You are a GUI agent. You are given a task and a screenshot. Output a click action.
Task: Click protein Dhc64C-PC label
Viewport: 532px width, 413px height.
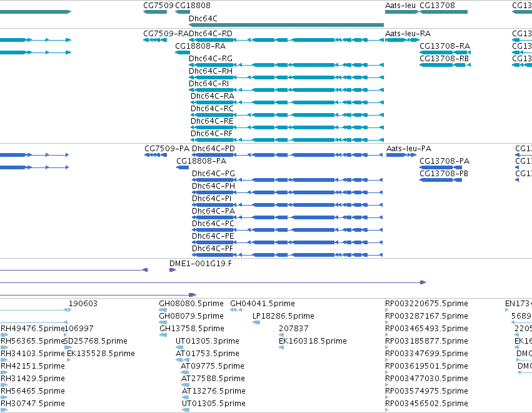point(213,224)
